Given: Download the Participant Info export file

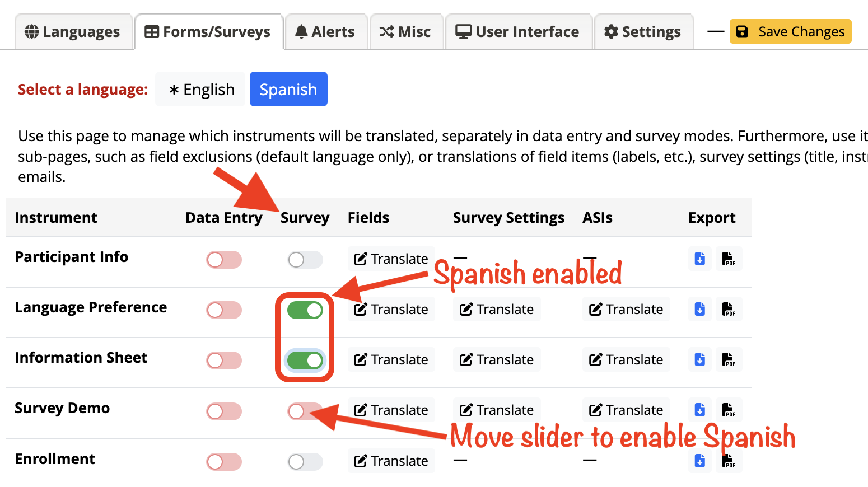Looking at the screenshot, I should (700, 259).
